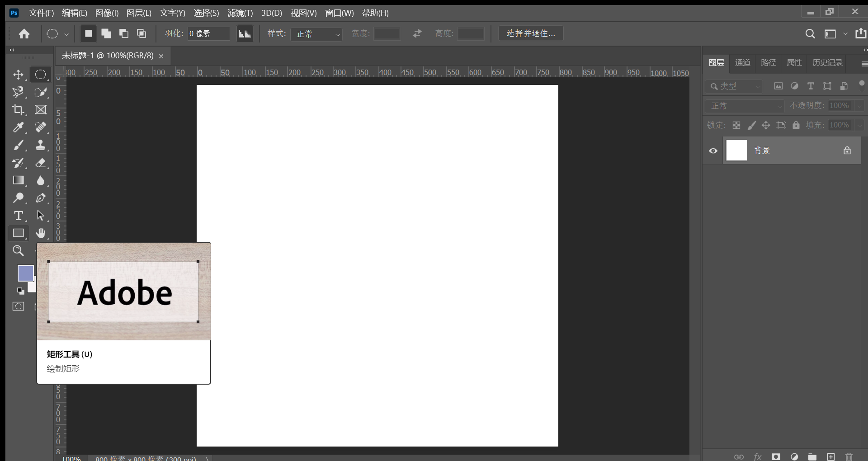Screen dimensions: 868x461
Task: Close the 未标题-1 document tab
Action: [x=161, y=56]
